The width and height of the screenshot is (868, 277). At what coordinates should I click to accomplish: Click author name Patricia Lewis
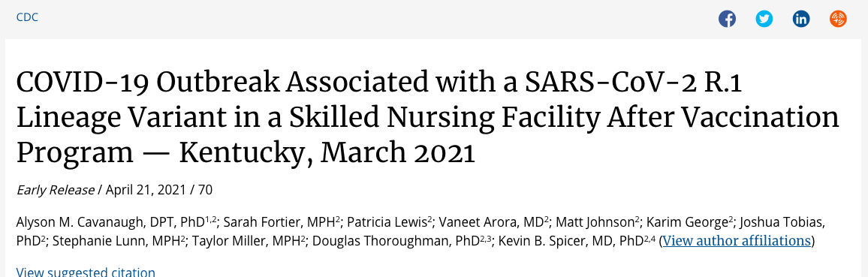pos(387,223)
